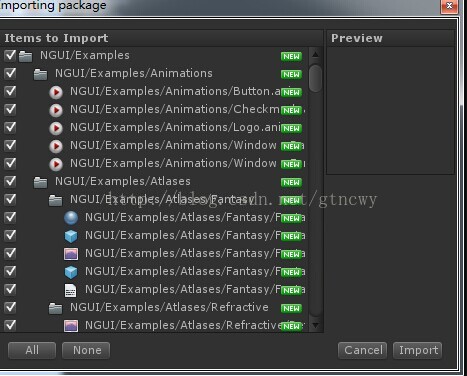Click the NEW badge on the Animations folder row

point(291,74)
